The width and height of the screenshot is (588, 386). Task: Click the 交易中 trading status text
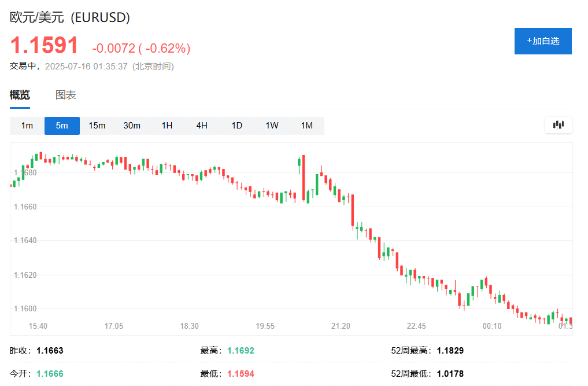[23, 66]
